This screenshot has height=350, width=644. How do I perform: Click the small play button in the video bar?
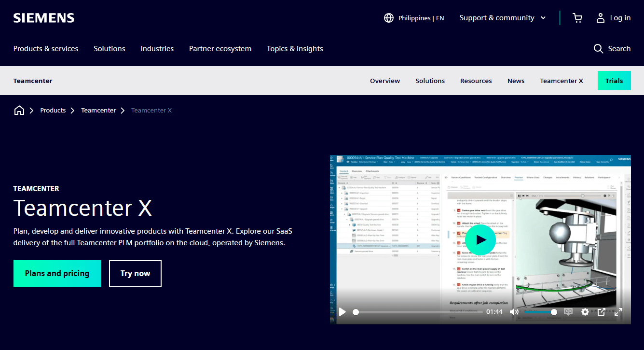click(343, 312)
